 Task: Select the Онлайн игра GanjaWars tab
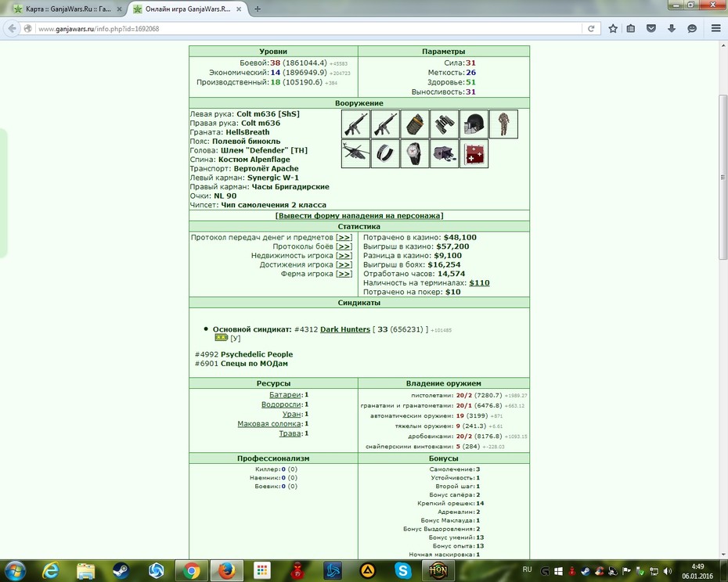point(188,9)
